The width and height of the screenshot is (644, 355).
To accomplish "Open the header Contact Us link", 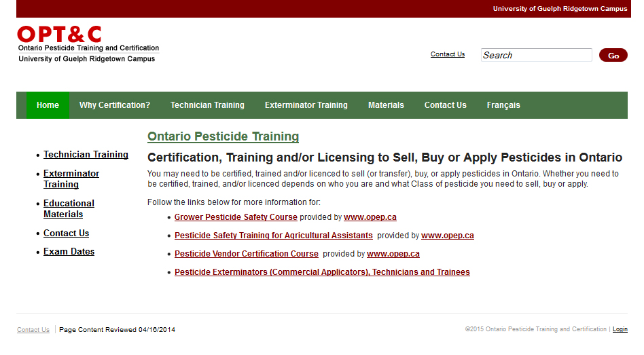I will pos(447,54).
